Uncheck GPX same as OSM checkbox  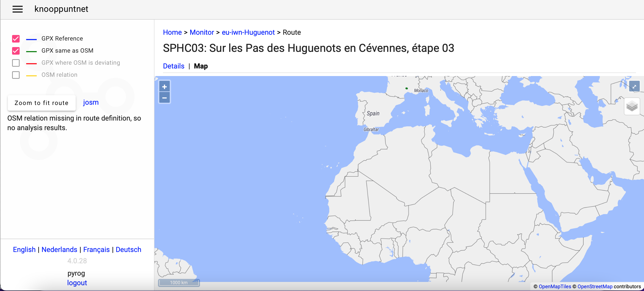[16, 51]
